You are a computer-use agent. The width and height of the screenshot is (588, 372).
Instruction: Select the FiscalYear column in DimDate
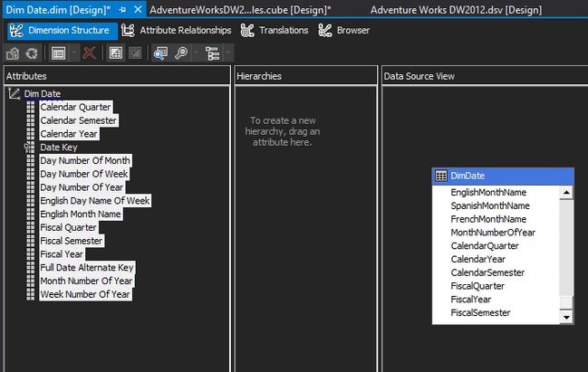tap(470, 300)
